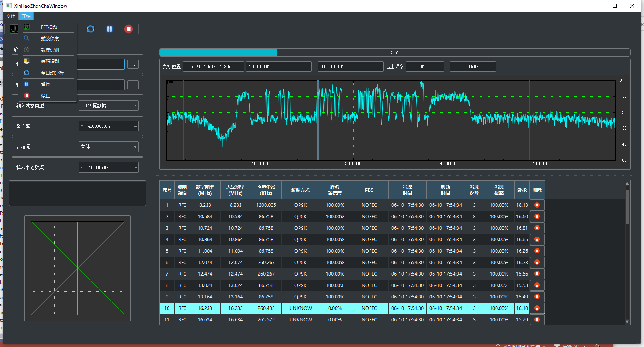The height and width of the screenshot is (347, 644).
Task: Delete row 8 with frequency 13.024
Action: tap(537, 285)
